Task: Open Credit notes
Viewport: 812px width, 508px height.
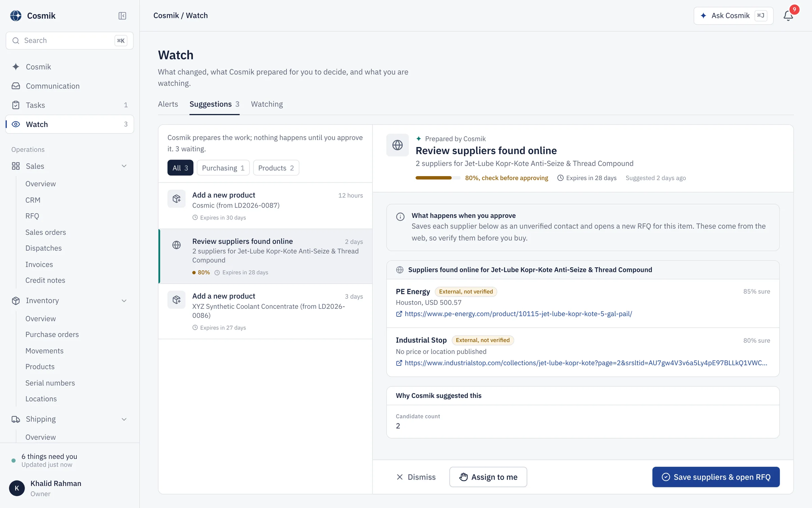Action: point(45,280)
